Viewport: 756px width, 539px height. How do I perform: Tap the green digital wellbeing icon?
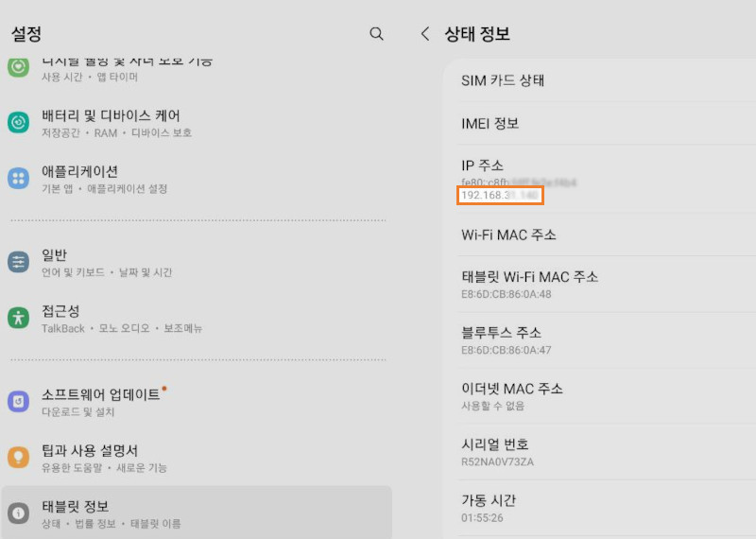pos(18,66)
